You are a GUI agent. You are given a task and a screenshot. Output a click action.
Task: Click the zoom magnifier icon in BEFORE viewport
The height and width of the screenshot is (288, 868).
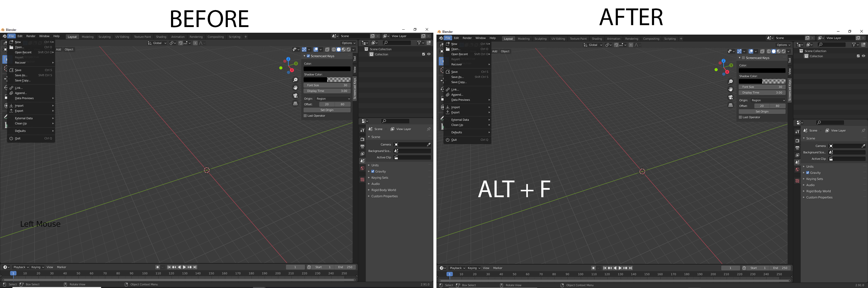295,80
